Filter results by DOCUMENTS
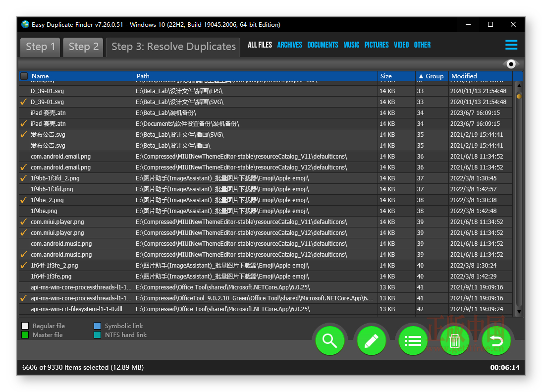 tap(323, 45)
